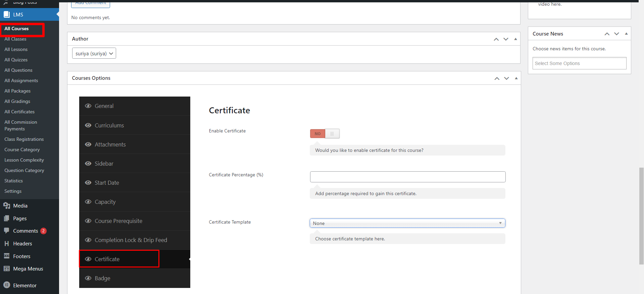Open the Curriculums options tab
Image resolution: width=644 pixels, height=294 pixels.
point(135,125)
